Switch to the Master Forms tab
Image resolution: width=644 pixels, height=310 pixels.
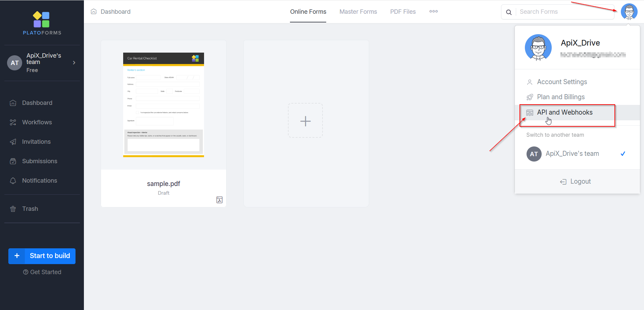pyautogui.click(x=358, y=12)
